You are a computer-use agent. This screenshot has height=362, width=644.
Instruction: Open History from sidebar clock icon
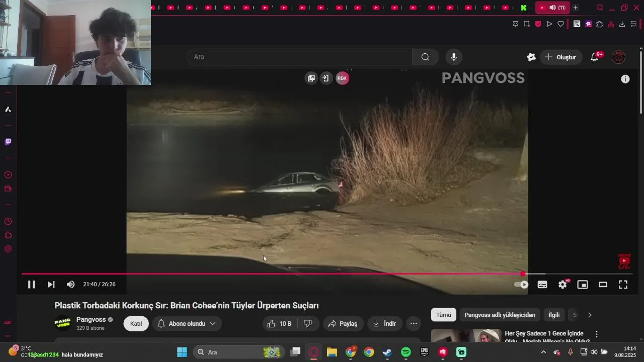click(x=8, y=222)
